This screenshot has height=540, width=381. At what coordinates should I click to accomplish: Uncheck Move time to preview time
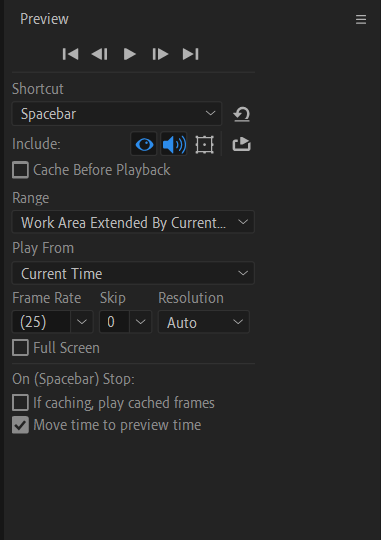click(20, 425)
